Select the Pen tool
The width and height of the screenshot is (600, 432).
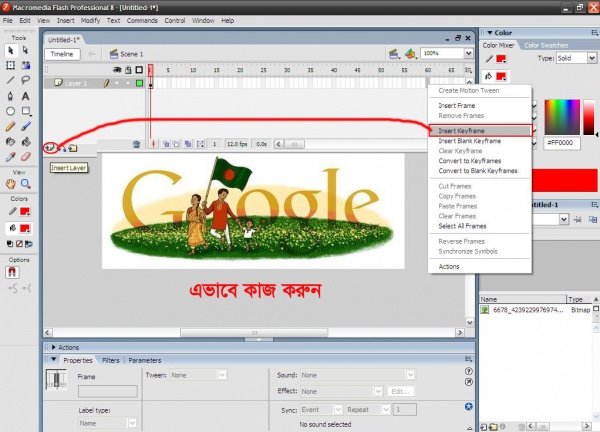click(x=11, y=96)
